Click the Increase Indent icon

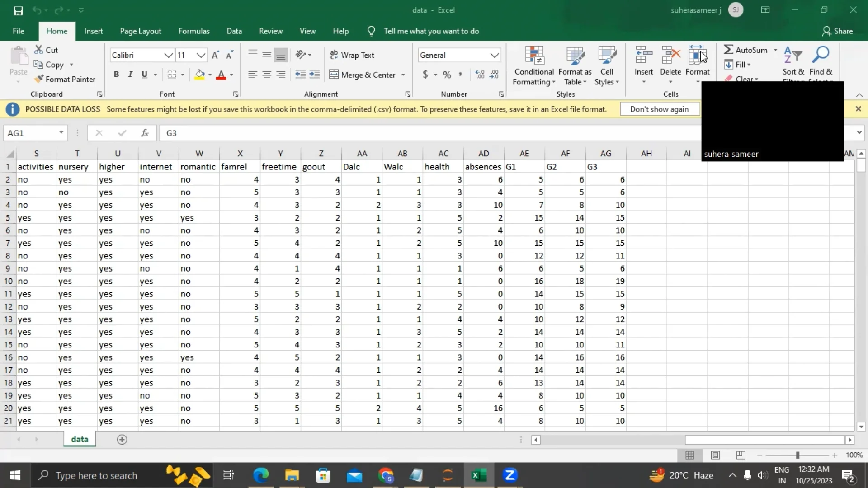[315, 75]
